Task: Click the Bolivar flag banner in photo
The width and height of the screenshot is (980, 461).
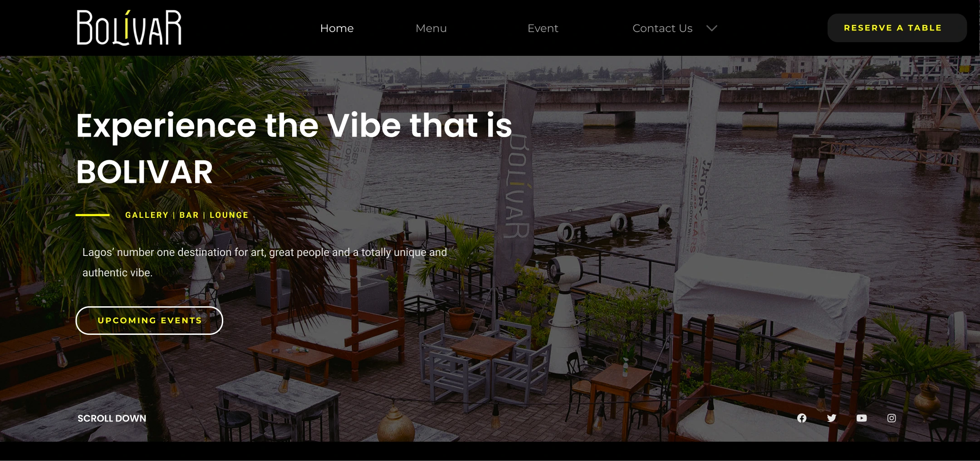Action: [x=517, y=181]
